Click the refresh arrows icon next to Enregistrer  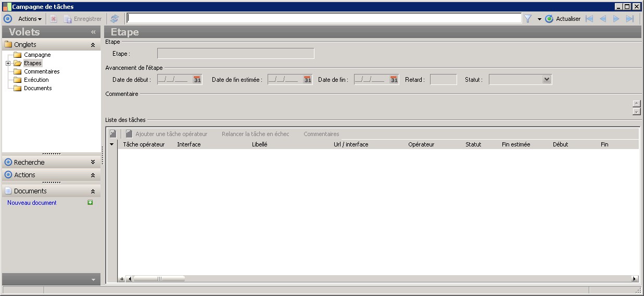(x=115, y=19)
